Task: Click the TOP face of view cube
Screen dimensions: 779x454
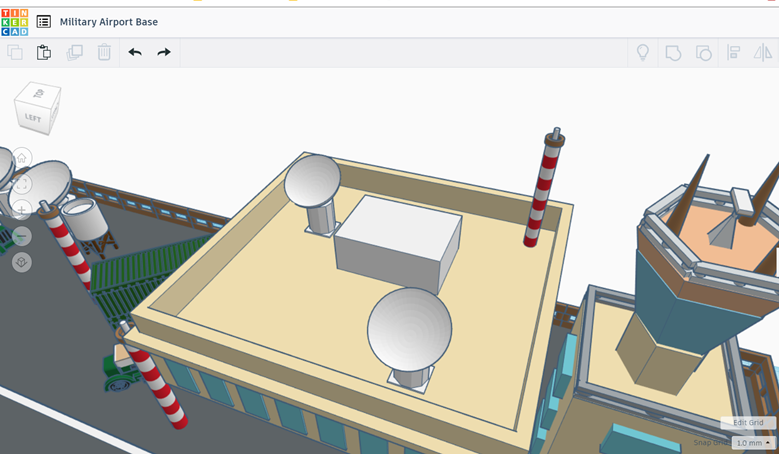Action: 39,93
